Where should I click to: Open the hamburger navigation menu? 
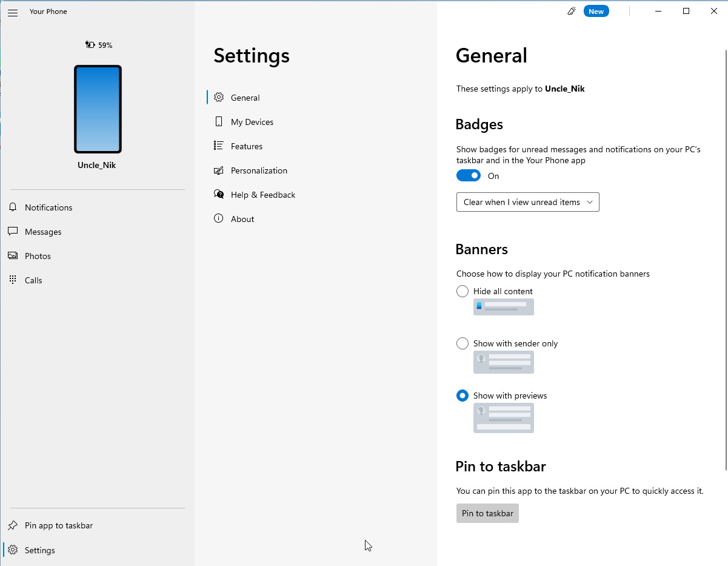[x=13, y=12]
